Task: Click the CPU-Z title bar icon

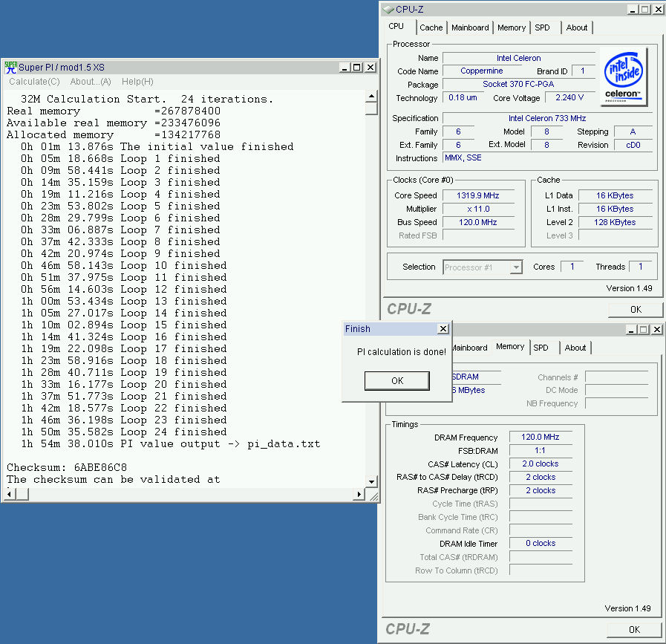Action: tap(388, 9)
